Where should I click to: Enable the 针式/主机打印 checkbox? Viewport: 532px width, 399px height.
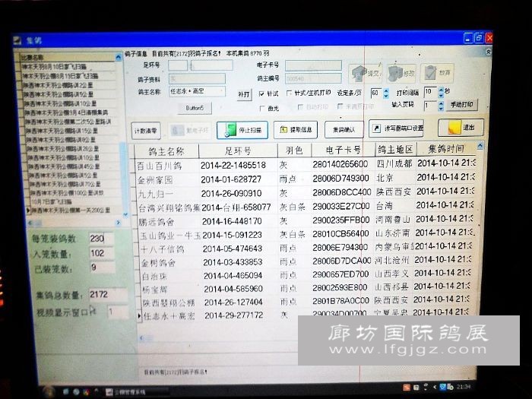289,93
